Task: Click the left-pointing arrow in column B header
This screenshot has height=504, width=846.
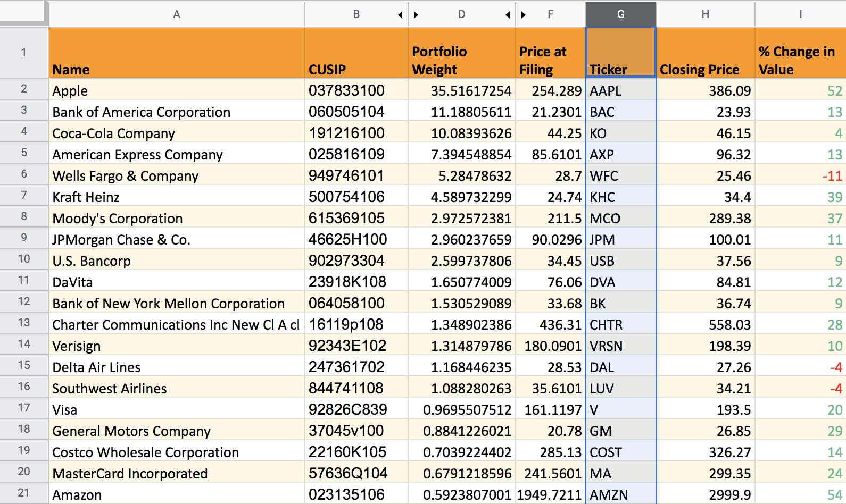Action: point(400,15)
